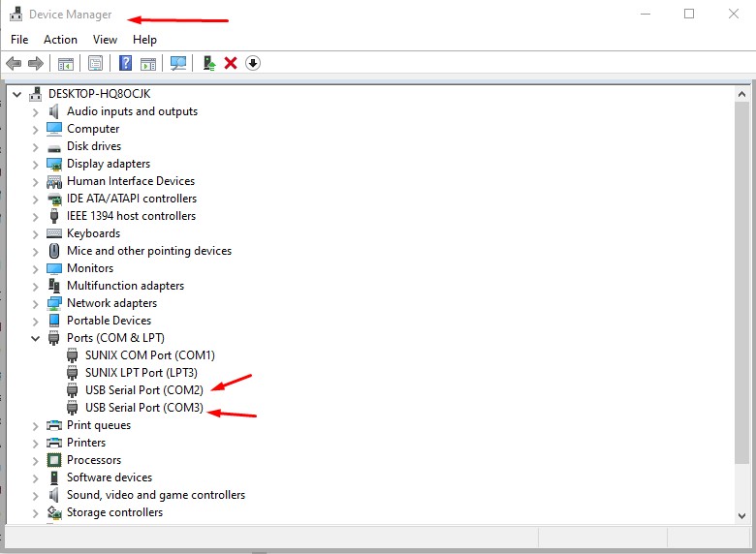Click the scrollbar down arrow
The width and height of the screenshot is (756, 554).
tap(742, 516)
